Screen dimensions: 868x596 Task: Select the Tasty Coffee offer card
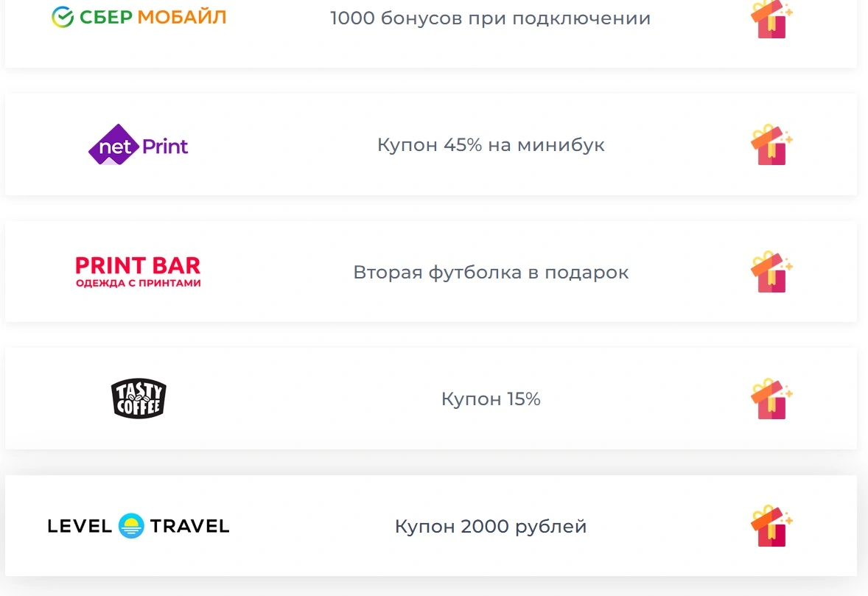point(431,399)
